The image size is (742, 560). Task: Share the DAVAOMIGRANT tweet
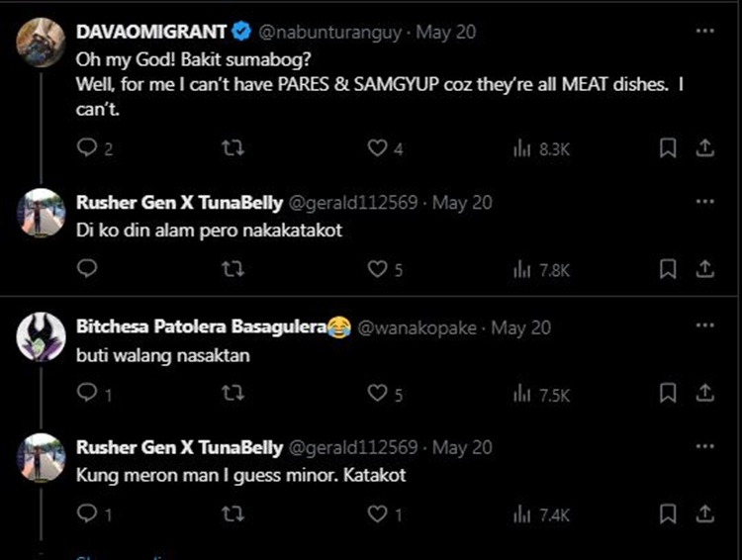(x=704, y=148)
